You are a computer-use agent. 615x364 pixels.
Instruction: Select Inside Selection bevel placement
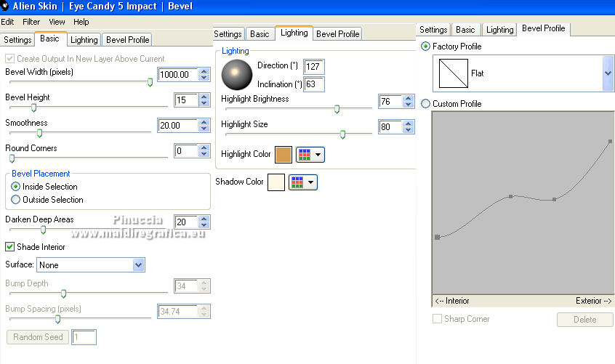click(x=16, y=187)
